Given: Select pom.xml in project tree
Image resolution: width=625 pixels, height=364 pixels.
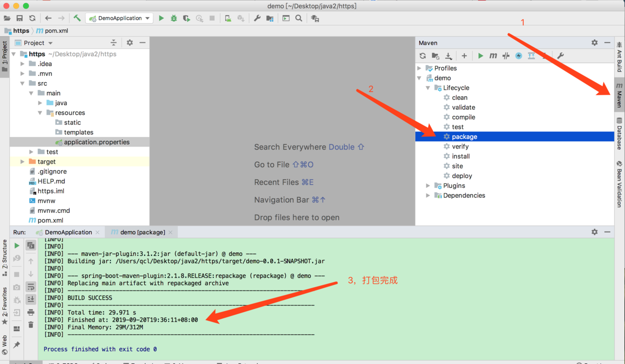Looking at the screenshot, I should pos(45,221).
